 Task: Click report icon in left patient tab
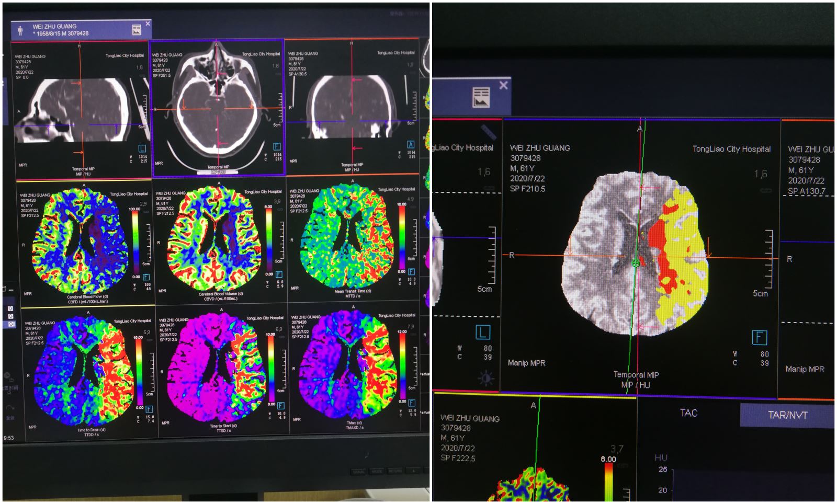click(137, 30)
